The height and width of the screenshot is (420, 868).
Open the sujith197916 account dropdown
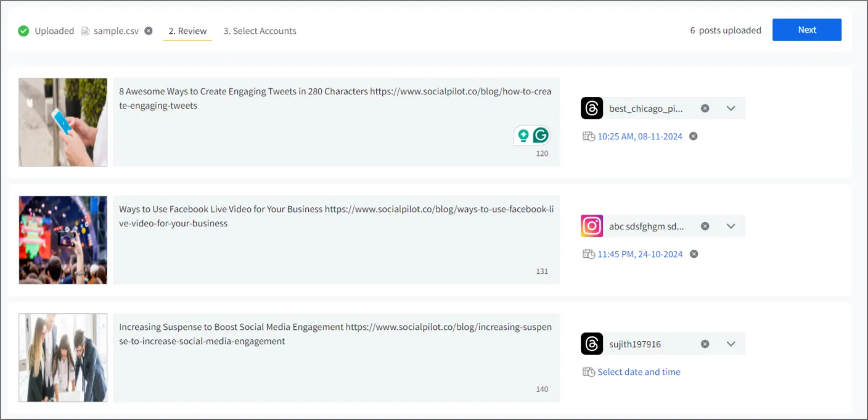[x=731, y=344]
